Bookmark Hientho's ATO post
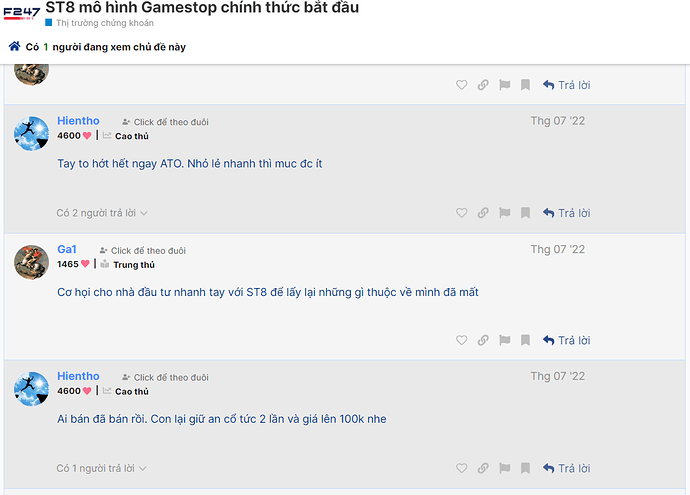The image size is (690, 495). (x=525, y=213)
